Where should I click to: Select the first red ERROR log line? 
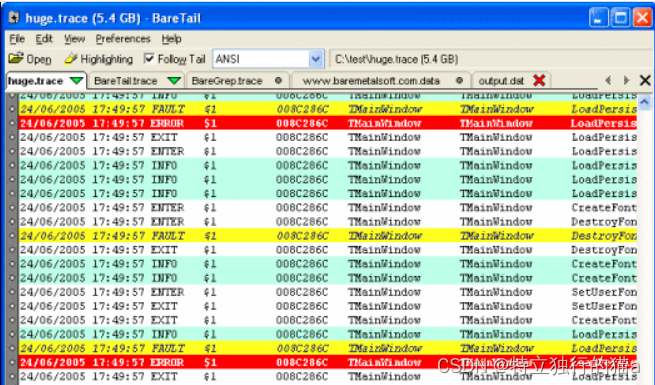pos(328,124)
